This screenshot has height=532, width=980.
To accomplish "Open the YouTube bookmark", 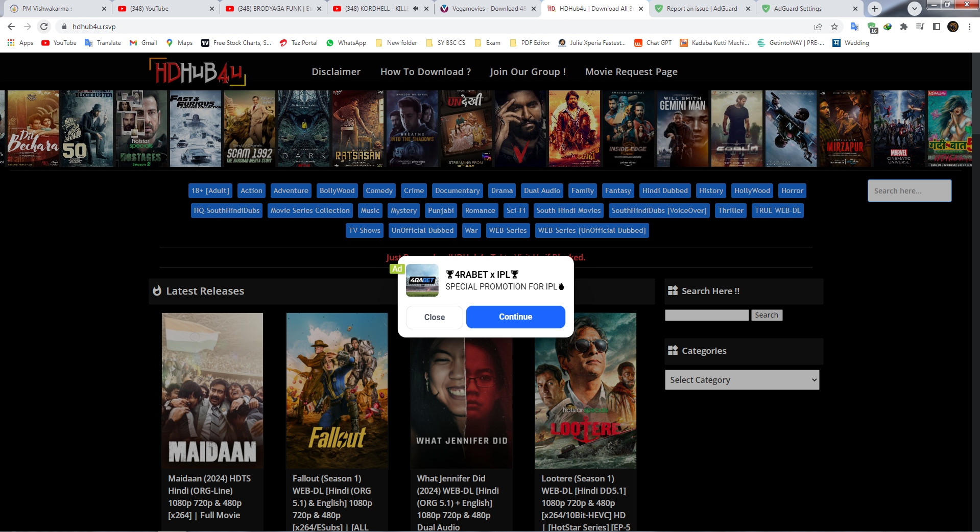I will click(59, 43).
